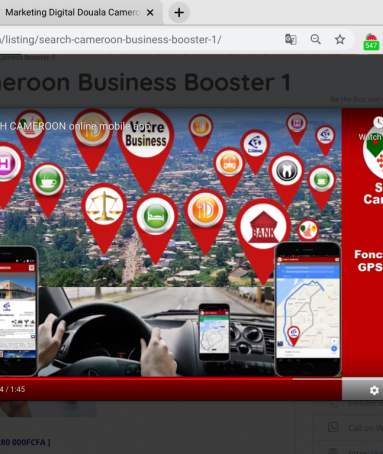This screenshot has width=383, height=454.
Task: Seek on the red video progress bar
Action: point(171,379)
